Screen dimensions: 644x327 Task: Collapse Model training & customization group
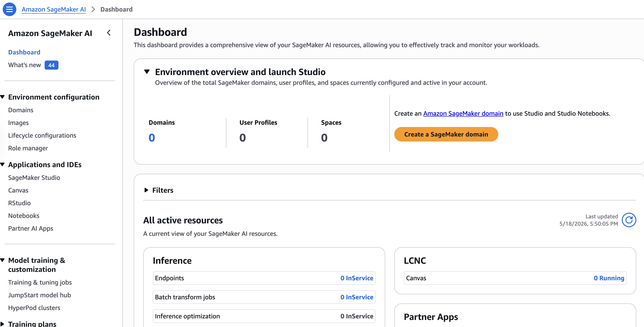pos(2,260)
